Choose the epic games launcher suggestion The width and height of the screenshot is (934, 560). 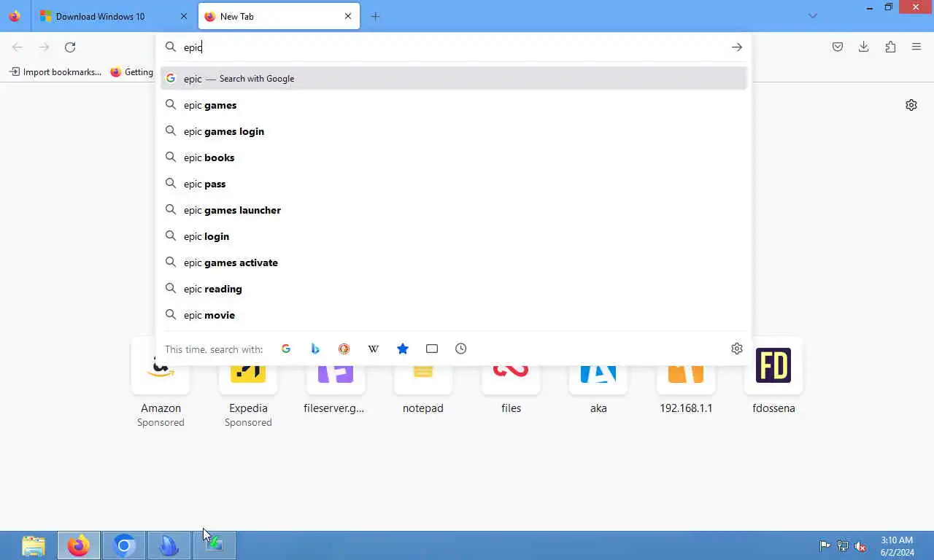point(454,210)
